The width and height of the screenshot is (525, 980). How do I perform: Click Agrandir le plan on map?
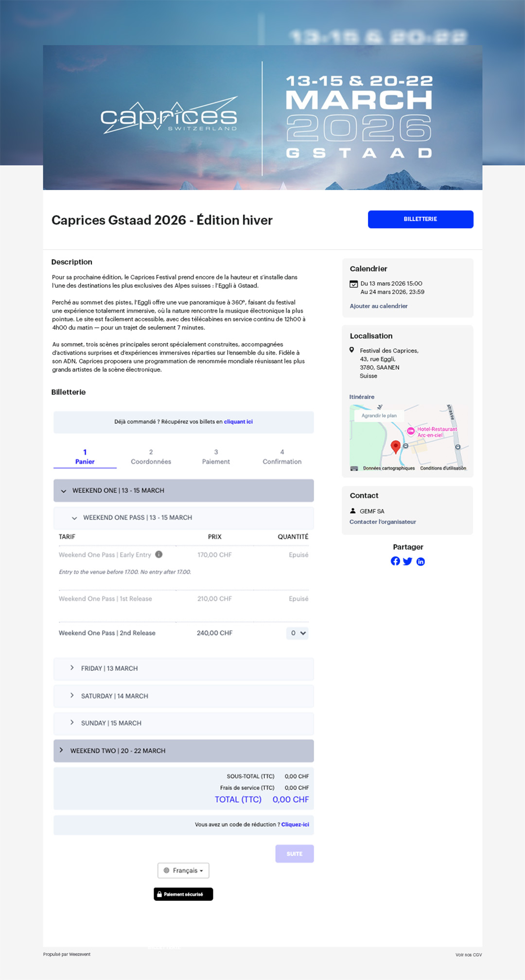click(x=379, y=416)
